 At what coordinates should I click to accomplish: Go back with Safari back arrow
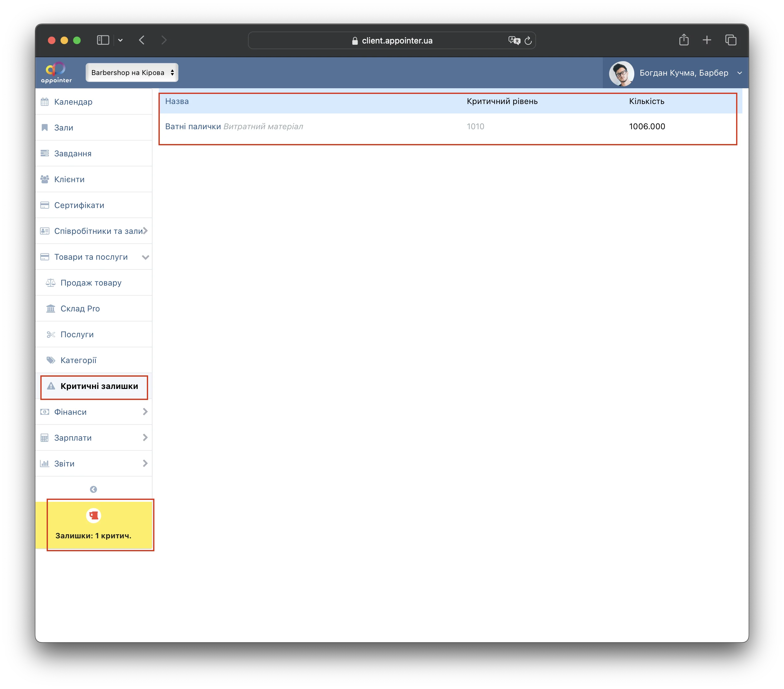coord(142,40)
